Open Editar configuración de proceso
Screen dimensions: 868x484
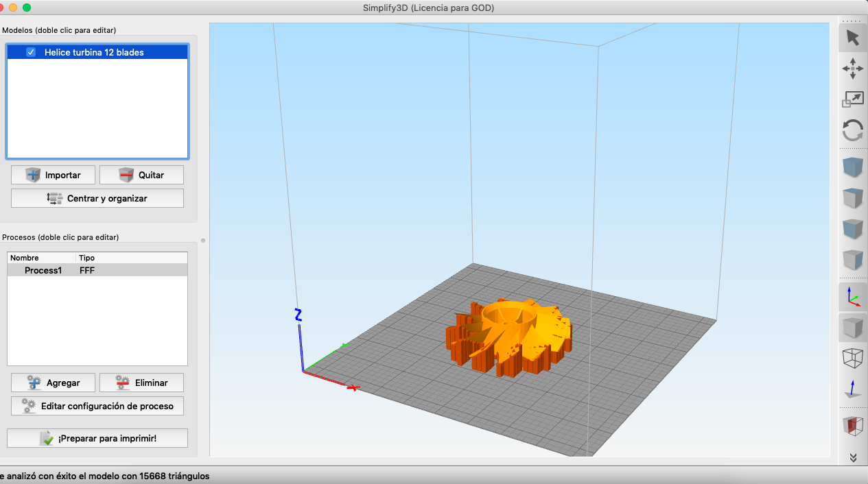[97, 406]
